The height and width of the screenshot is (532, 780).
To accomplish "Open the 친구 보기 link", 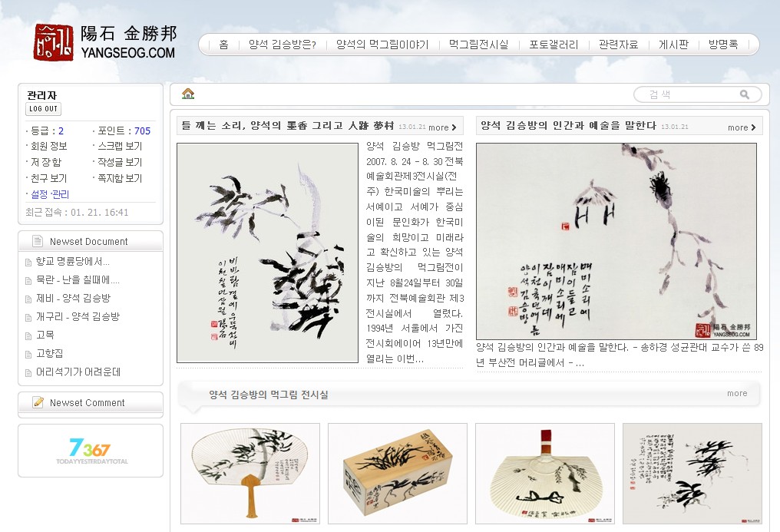I will click(x=49, y=178).
